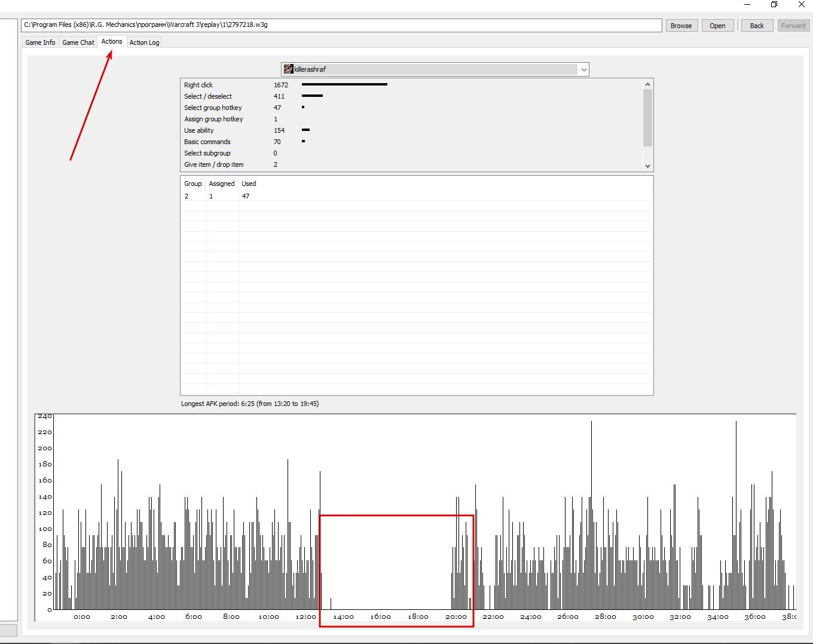Click the Select / deselect count 411
The height and width of the screenshot is (644, 813).
click(279, 96)
